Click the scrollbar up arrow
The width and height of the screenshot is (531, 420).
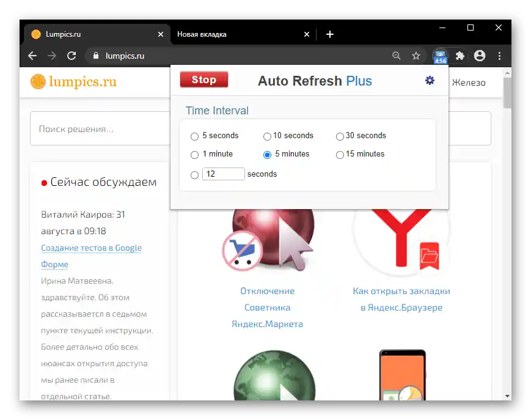507,73
